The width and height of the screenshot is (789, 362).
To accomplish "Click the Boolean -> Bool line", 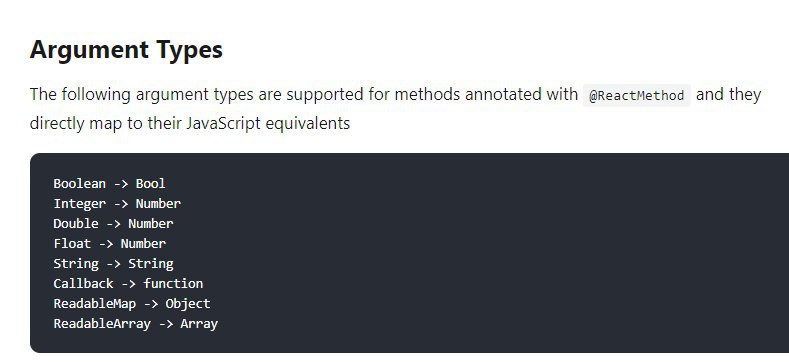I will (109, 184).
